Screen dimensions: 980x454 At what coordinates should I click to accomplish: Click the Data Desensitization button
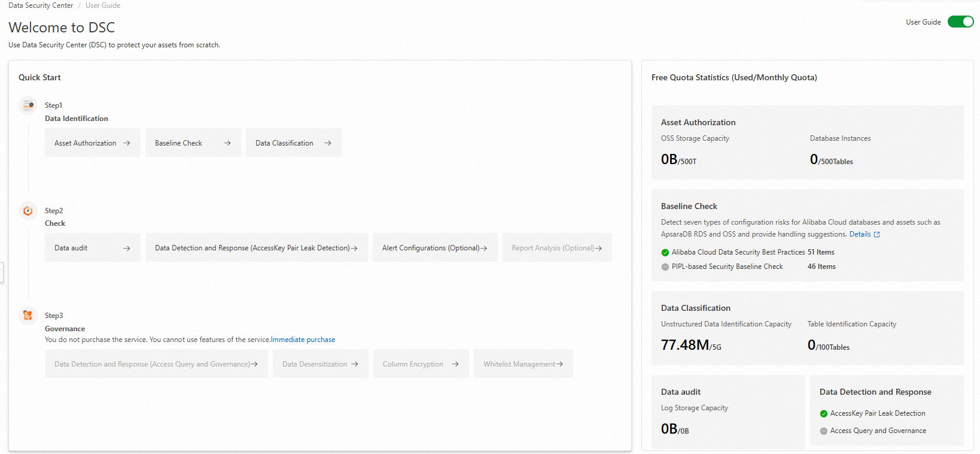(321, 364)
